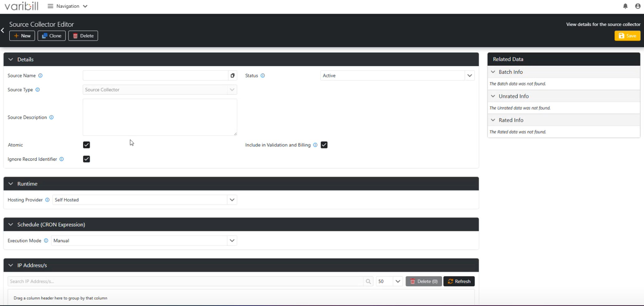Collapse the Batch Info section
Image resolution: width=644 pixels, height=306 pixels.
pos(493,72)
